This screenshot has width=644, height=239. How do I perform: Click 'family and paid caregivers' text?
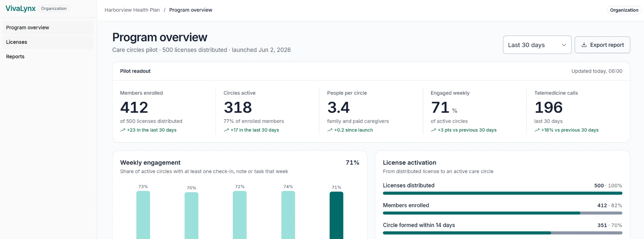358,121
